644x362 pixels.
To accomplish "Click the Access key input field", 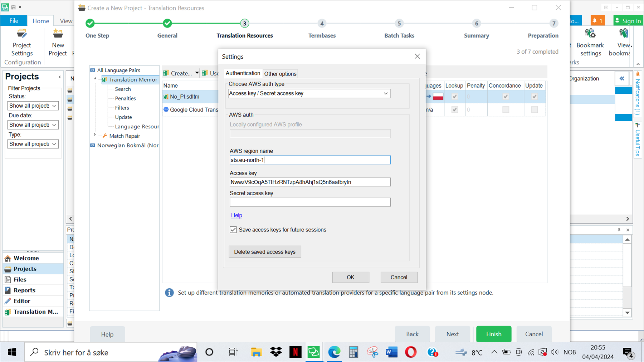I will click(310, 182).
